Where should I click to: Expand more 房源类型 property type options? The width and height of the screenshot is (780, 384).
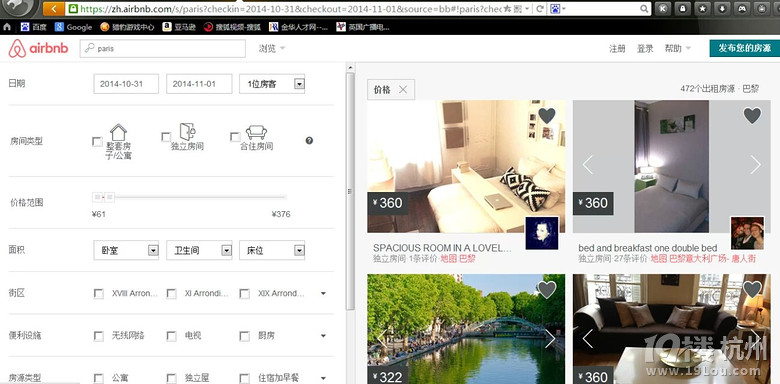click(x=323, y=378)
